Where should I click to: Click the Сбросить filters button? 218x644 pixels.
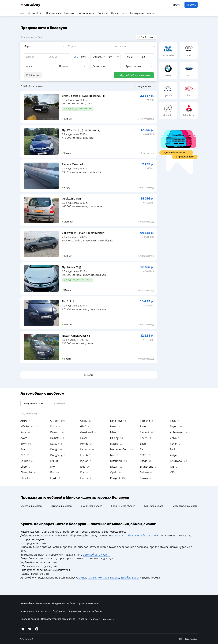pyautogui.click(x=33, y=75)
